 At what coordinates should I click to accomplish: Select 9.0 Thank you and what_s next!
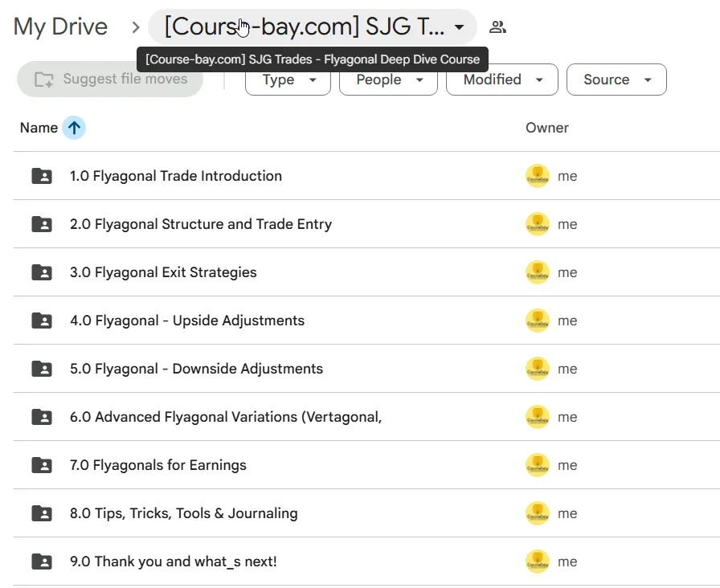(173, 561)
